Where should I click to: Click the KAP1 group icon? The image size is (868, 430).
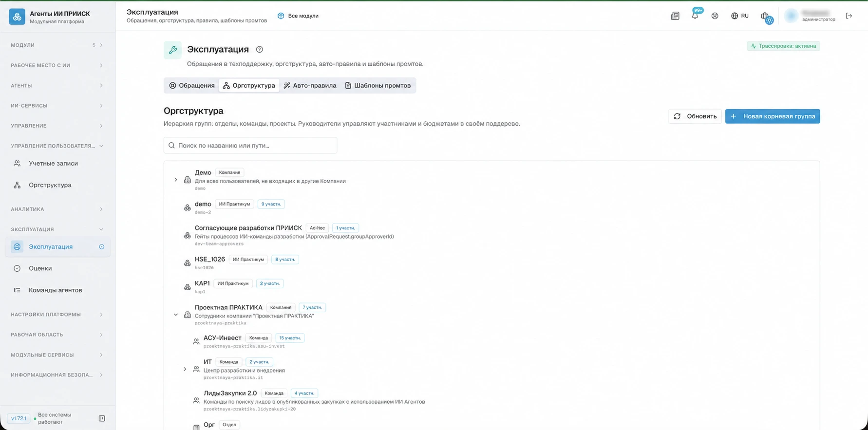(188, 287)
